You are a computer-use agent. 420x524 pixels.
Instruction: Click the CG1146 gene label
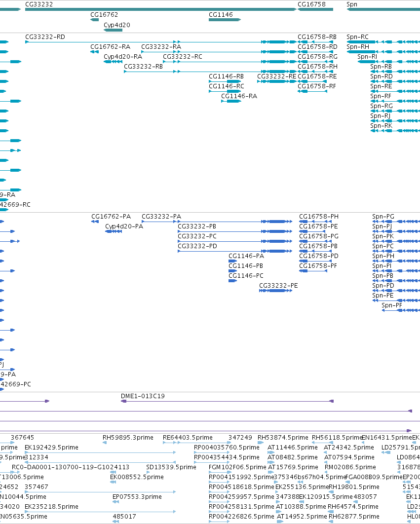point(221,15)
